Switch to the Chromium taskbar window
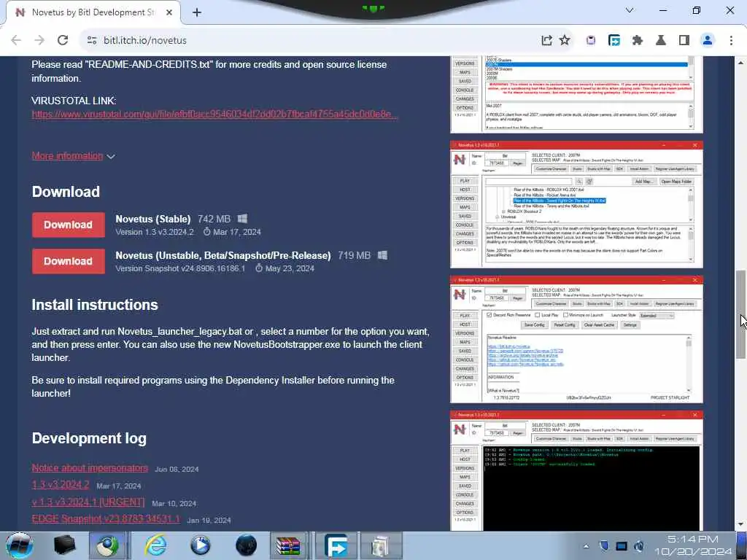 (108, 545)
